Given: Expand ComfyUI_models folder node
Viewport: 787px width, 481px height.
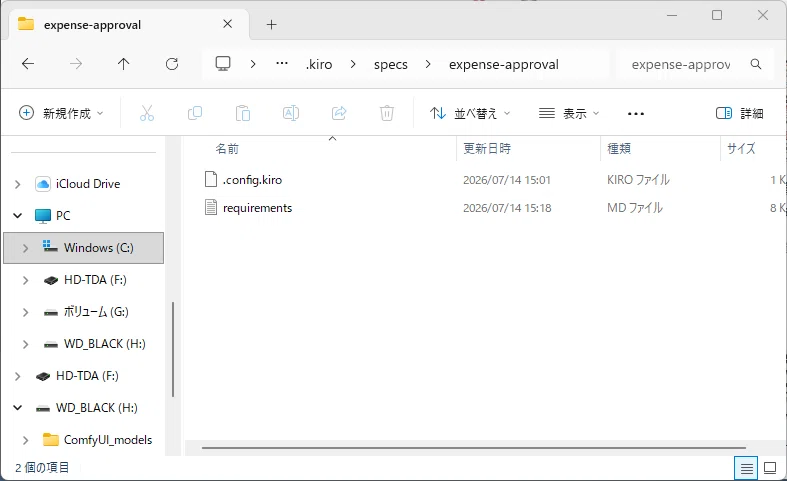Looking at the screenshot, I should coord(26,440).
